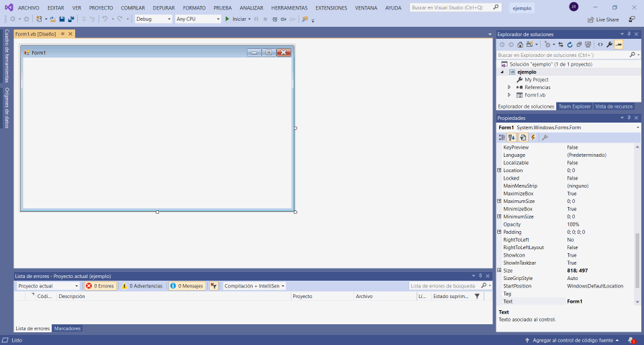Show Events lightning icon in Properties
The width and height of the screenshot is (644, 345).
coord(533,137)
